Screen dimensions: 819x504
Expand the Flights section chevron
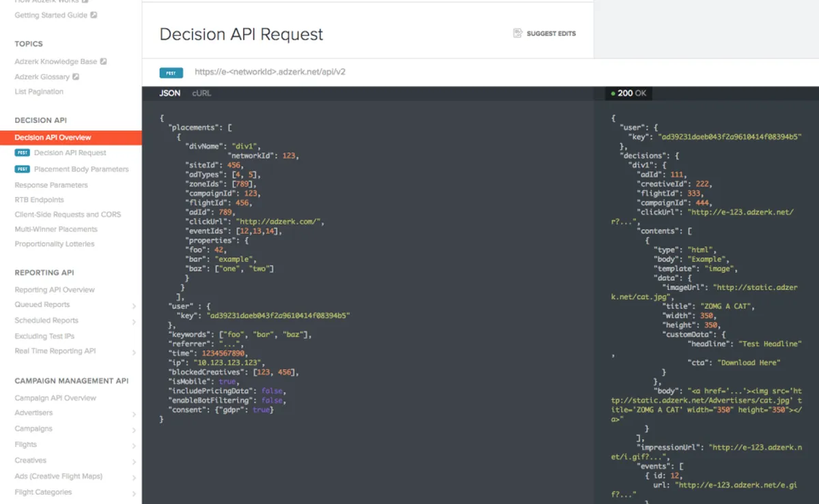coord(134,446)
